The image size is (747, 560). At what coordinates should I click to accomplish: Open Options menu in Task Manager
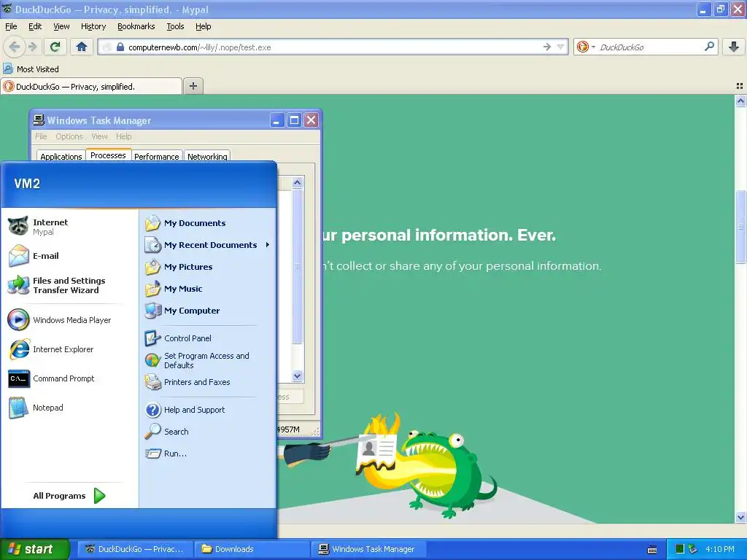[69, 136]
